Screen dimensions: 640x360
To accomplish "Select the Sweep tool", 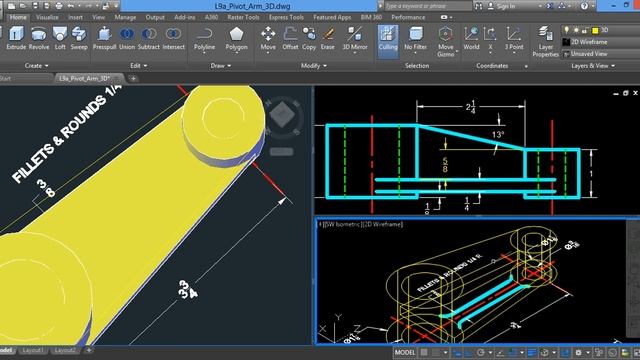I will [x=79, y=38].
